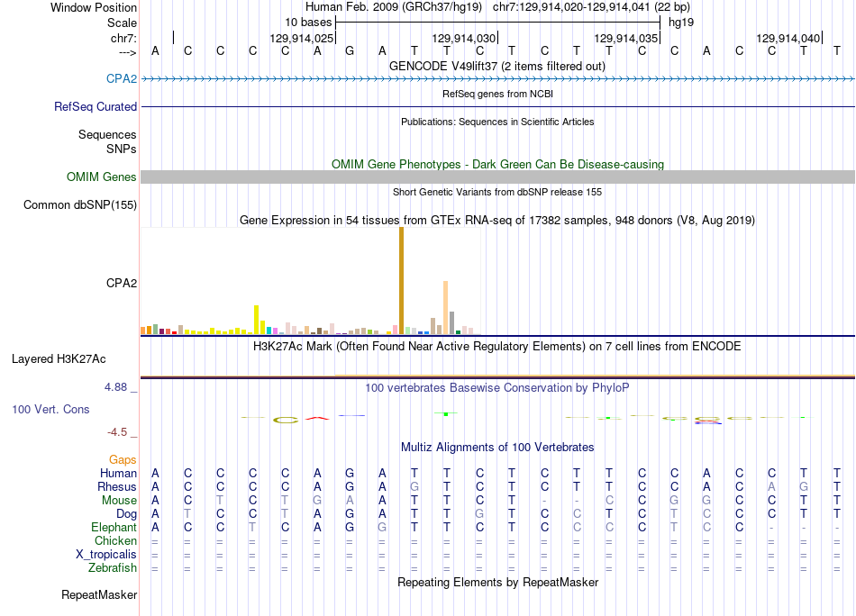Click the 4.88 PhyloP upper limit value

tap(115, 387)
